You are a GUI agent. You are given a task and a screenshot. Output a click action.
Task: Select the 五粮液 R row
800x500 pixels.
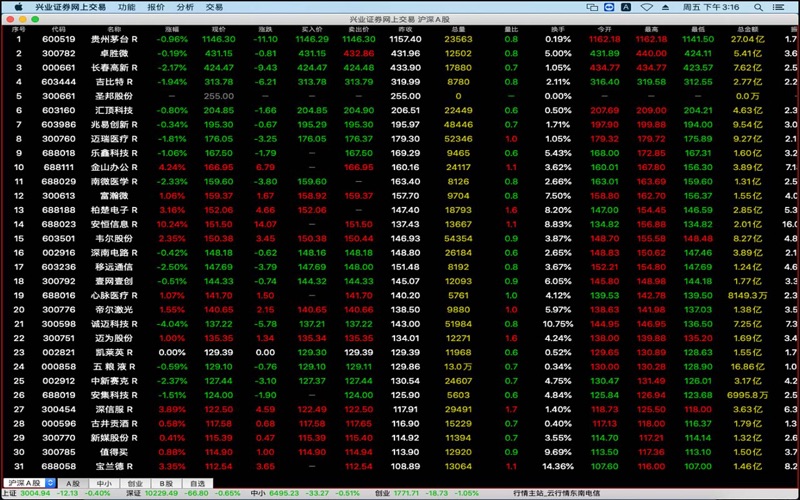(x=400, y=367)
